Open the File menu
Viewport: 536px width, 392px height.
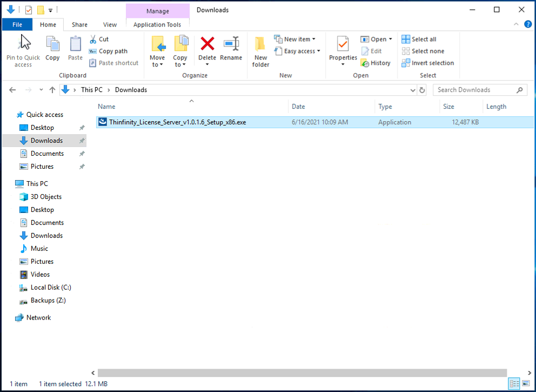tap(17, 24)
